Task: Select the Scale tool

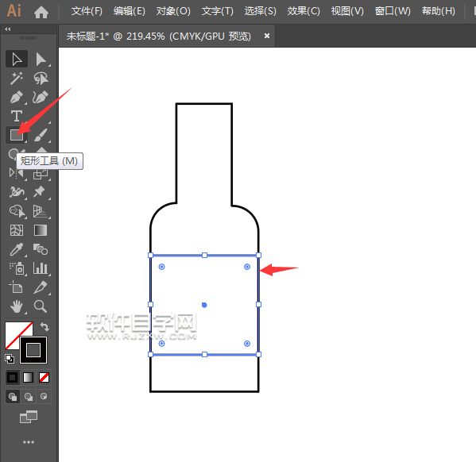Action: (41, 174)
